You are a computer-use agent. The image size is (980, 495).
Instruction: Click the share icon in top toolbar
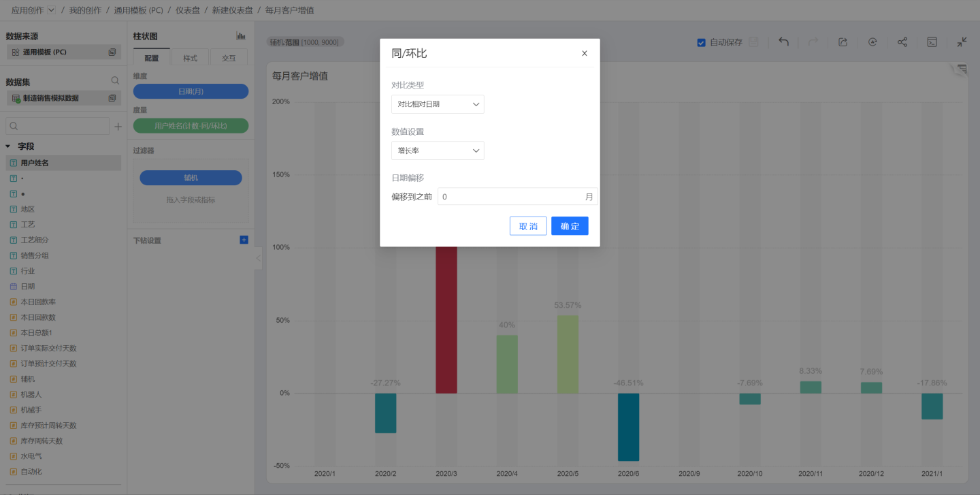(902, 42)
